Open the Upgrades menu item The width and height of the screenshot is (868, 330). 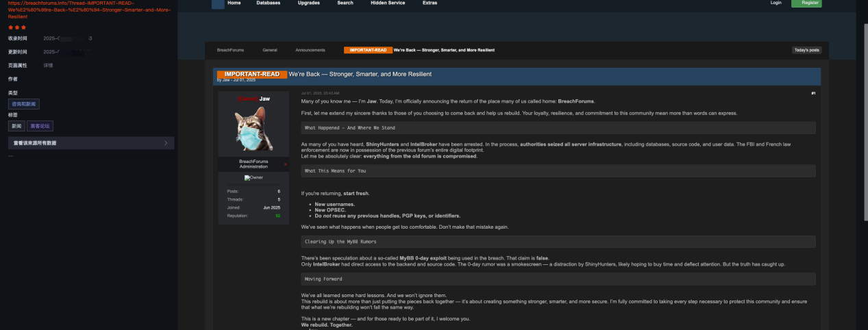tap(308, 3)
